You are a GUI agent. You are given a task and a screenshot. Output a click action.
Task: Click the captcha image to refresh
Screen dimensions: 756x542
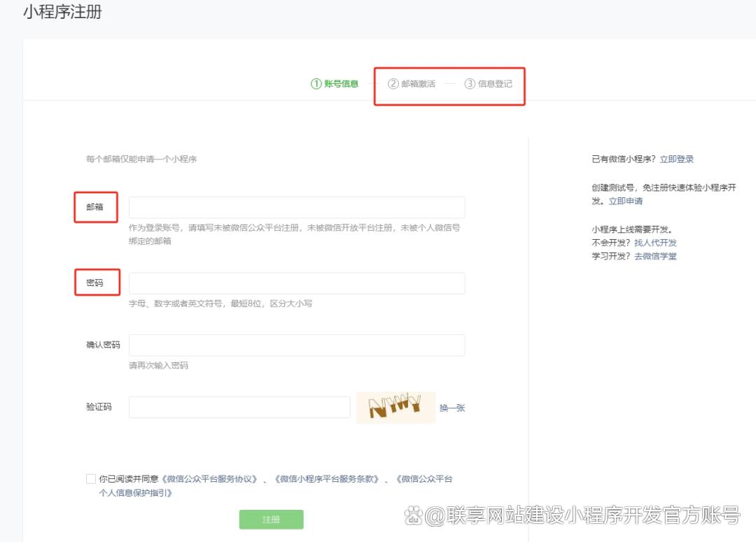pos(395,407)
